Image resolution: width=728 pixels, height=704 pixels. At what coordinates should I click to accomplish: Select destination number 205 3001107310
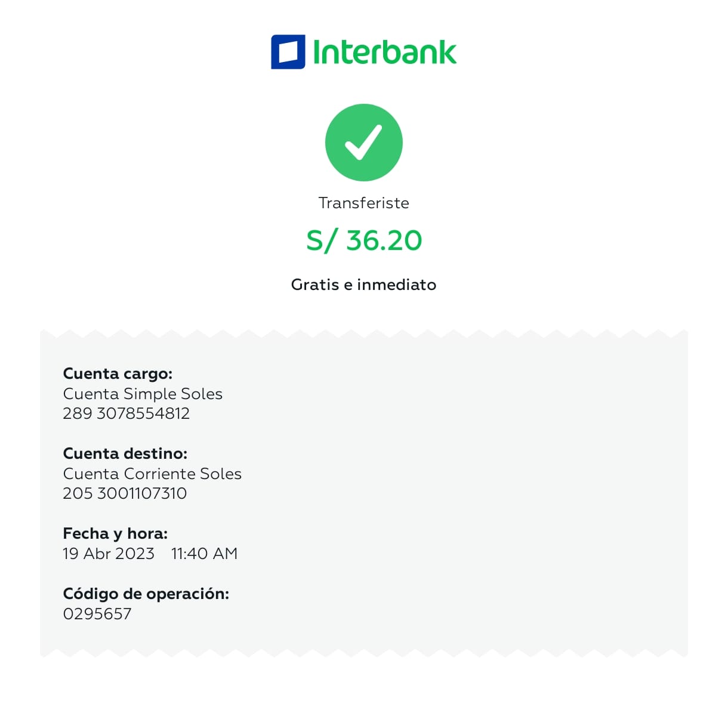click(125, 493)
